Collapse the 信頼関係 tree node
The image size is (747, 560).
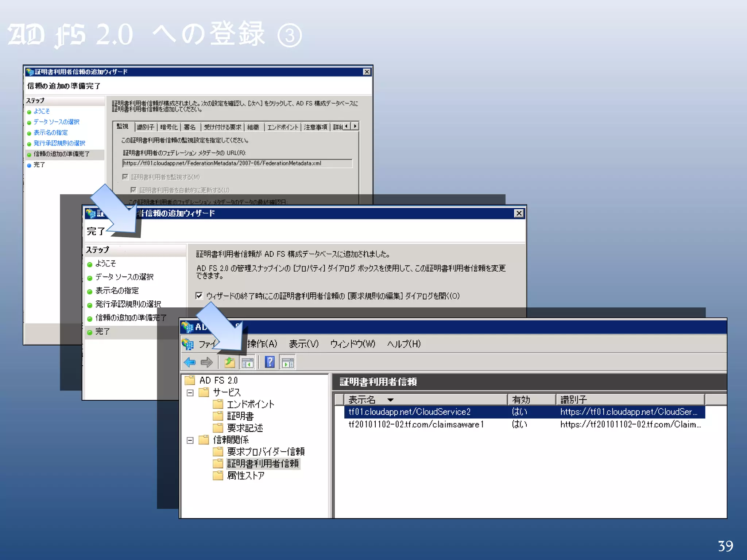click(190, 440)
